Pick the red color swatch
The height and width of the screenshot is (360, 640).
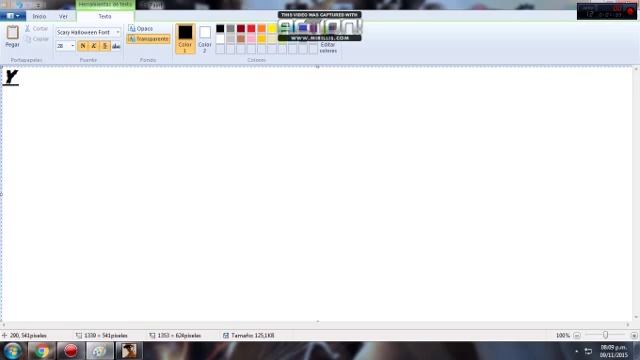click(x=251, y=28)
